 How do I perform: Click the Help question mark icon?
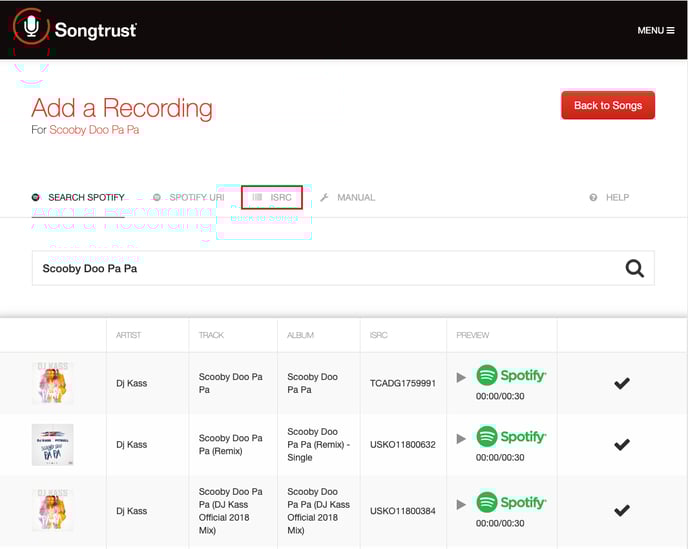pyautogui.click(x=593, y=197)
